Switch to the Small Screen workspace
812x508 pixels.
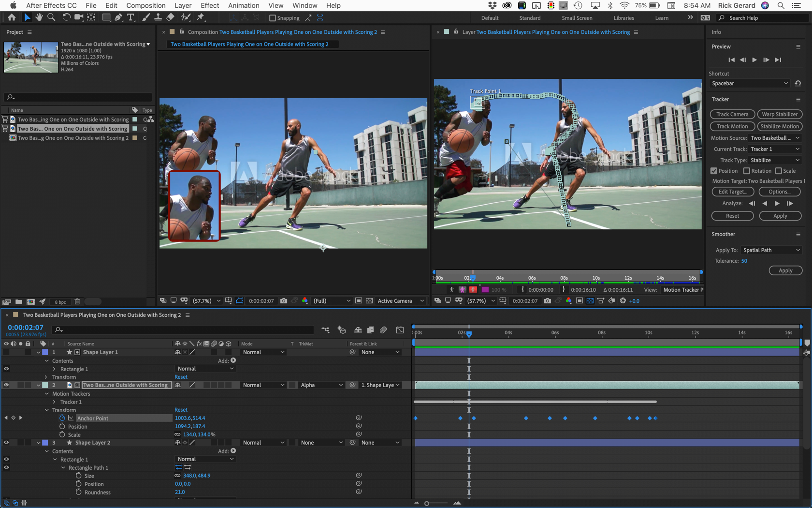point(577,18)
